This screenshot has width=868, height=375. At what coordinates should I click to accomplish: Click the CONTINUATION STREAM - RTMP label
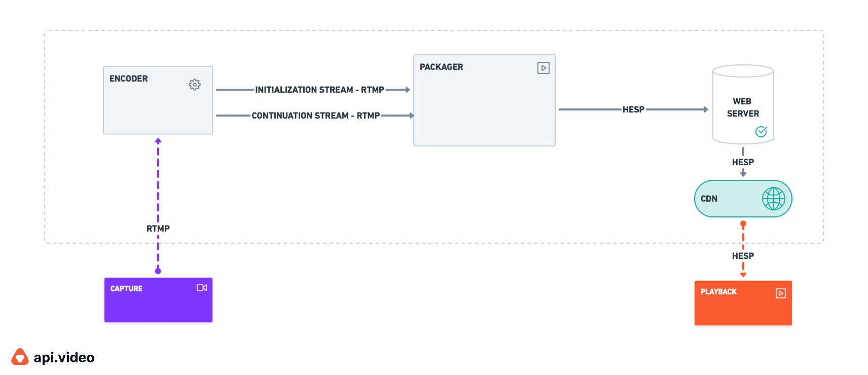(316, 116)
